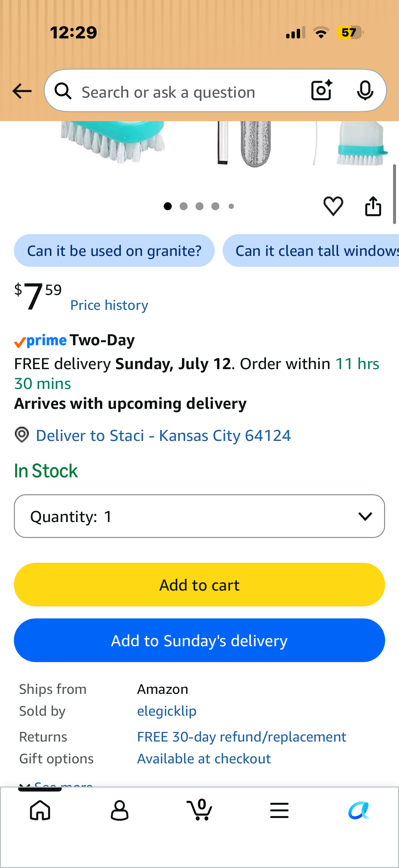Select 'Can it be used on granite?' chip
399x868 pixels.
point(114,250)
